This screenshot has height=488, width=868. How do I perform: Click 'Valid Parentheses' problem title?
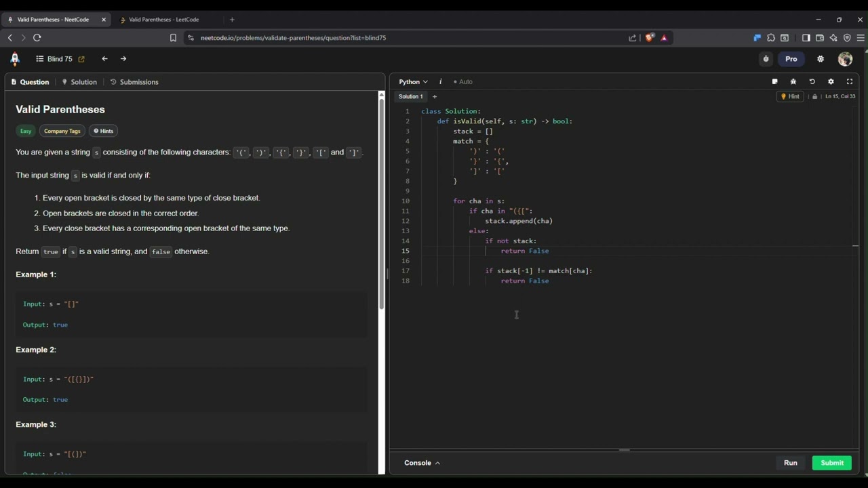point(60,109)
